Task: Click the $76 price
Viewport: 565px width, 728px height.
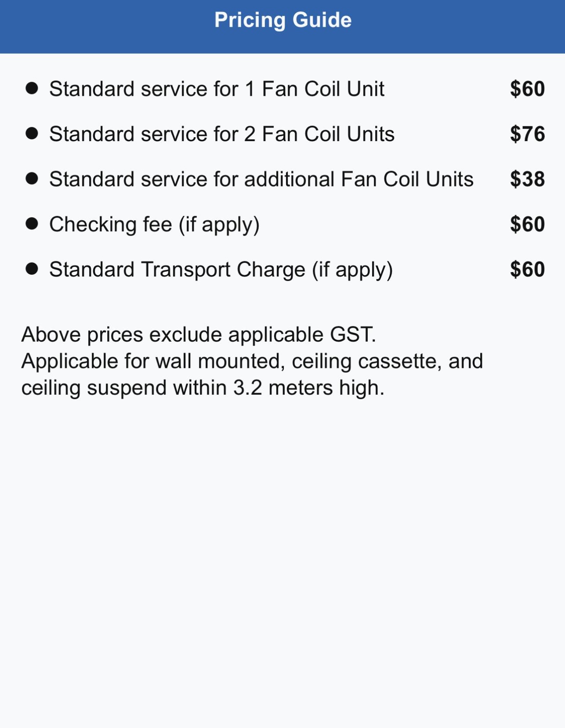Action: [527, 134]
